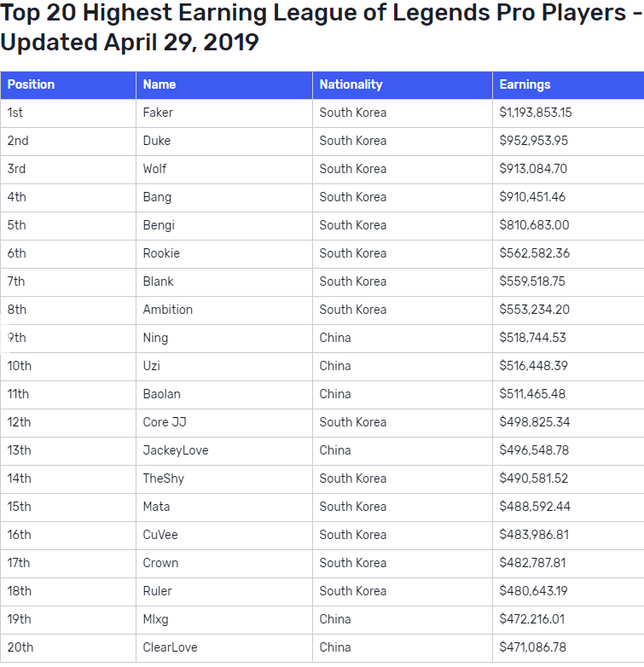Viewport: 644px width, 667px height.
Task: Click Crown's South Korea nationality cell
Action: 403,563
